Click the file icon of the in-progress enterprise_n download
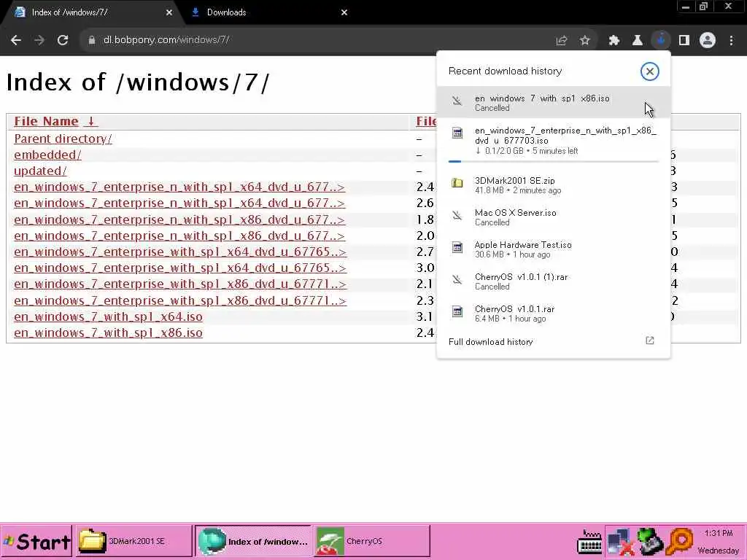This screenshot has width=747, height=560. [457, 133]
